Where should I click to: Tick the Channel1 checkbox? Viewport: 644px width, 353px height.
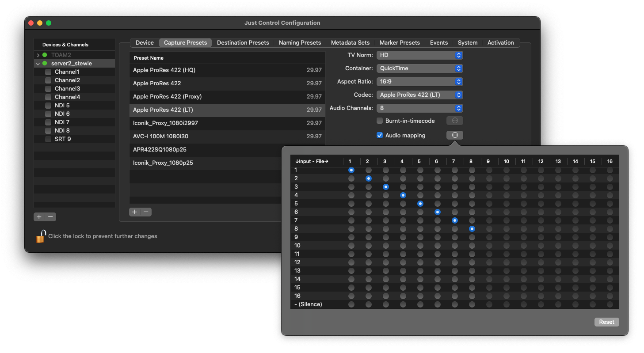[x=48, y=72]
